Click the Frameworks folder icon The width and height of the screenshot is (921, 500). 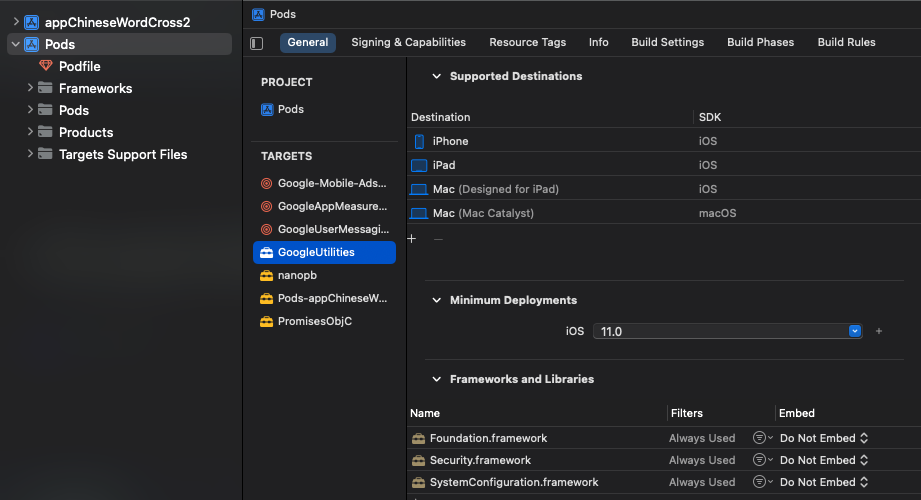click(45, 88)
